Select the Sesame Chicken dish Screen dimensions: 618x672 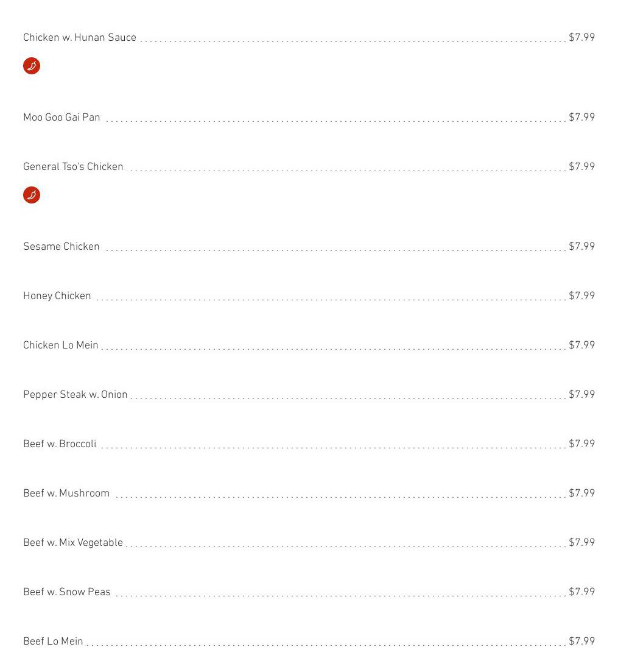pos(61,247)
